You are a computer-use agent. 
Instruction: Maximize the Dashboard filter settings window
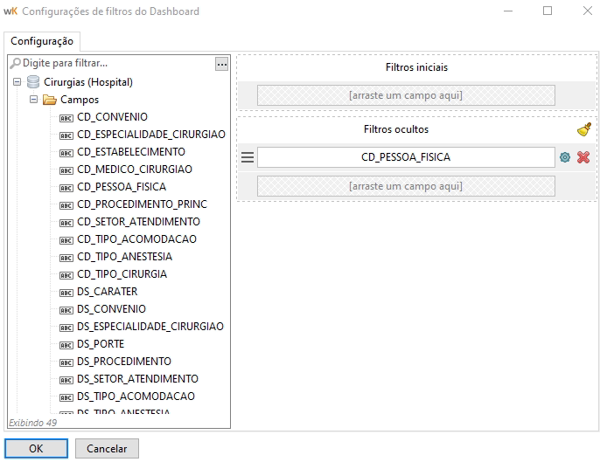point(547,11)
